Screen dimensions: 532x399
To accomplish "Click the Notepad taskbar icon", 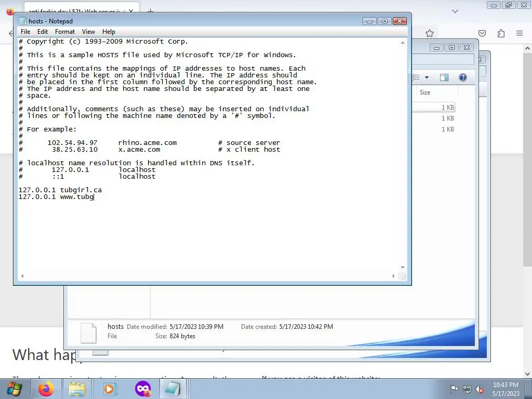I will [172, 389].
